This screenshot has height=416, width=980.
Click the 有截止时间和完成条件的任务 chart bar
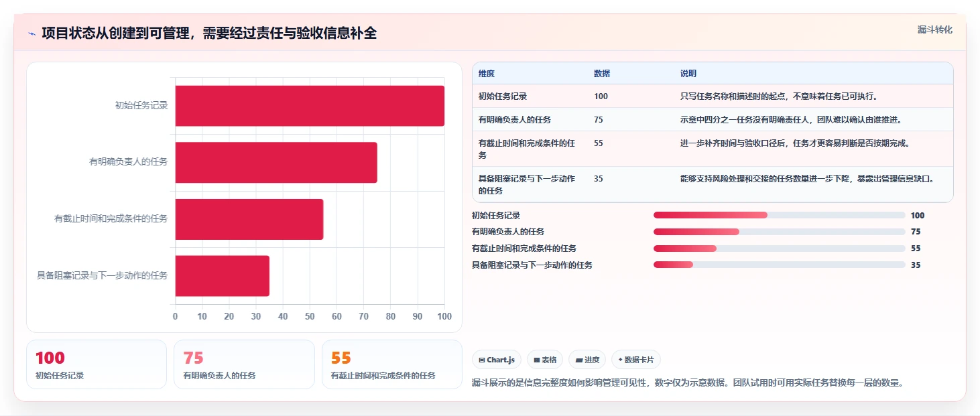click(x=249, y=219)
